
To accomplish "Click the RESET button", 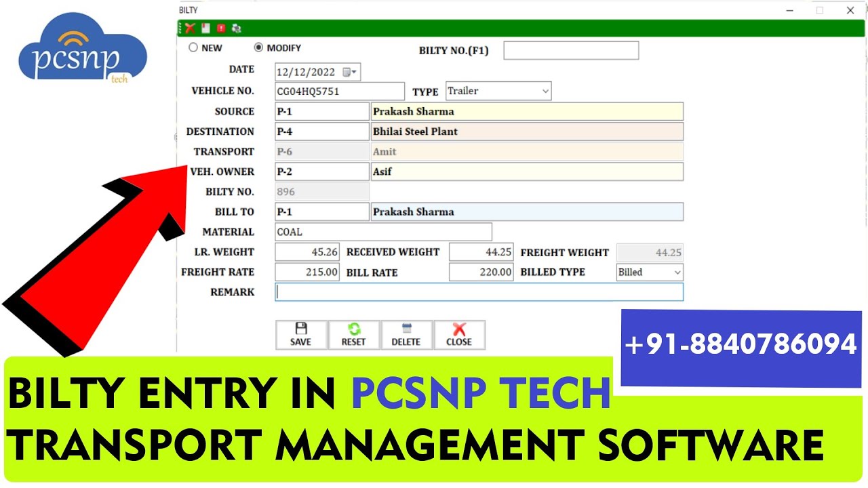I will click(x=354, y=335).
